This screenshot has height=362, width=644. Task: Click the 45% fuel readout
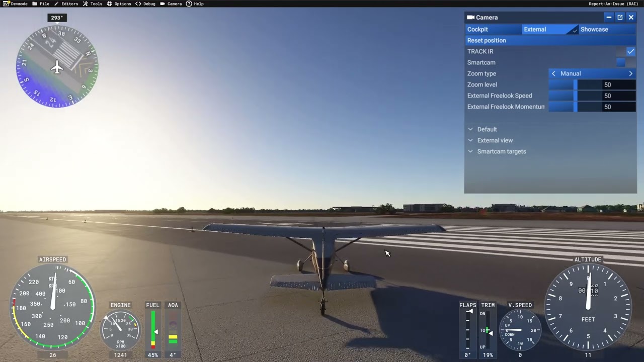tap(152, 355)
